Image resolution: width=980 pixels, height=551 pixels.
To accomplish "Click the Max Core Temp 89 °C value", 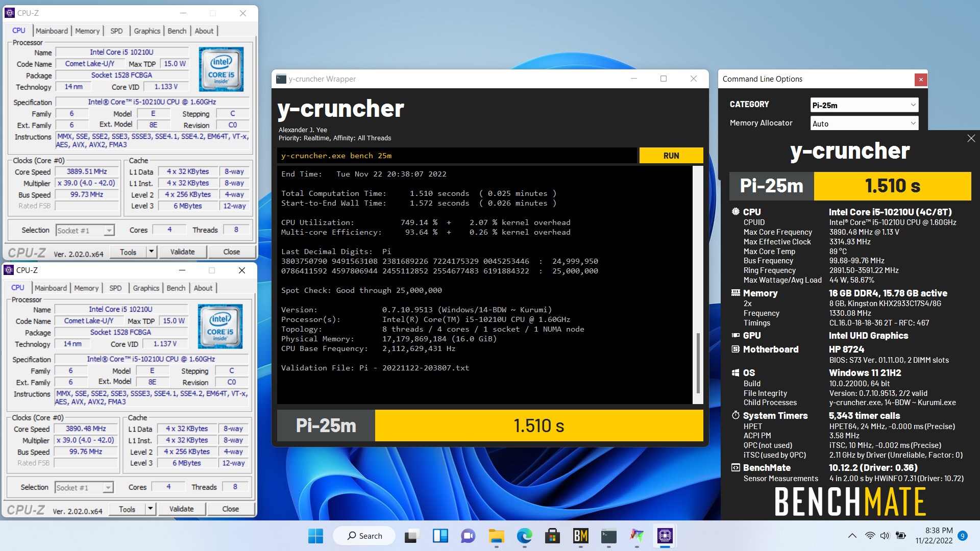I will (838, 251).
